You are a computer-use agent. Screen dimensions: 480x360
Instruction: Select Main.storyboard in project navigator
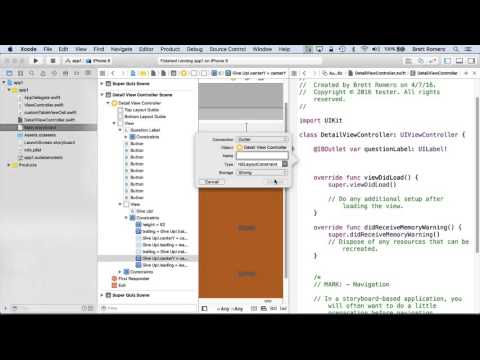point(40,127)
